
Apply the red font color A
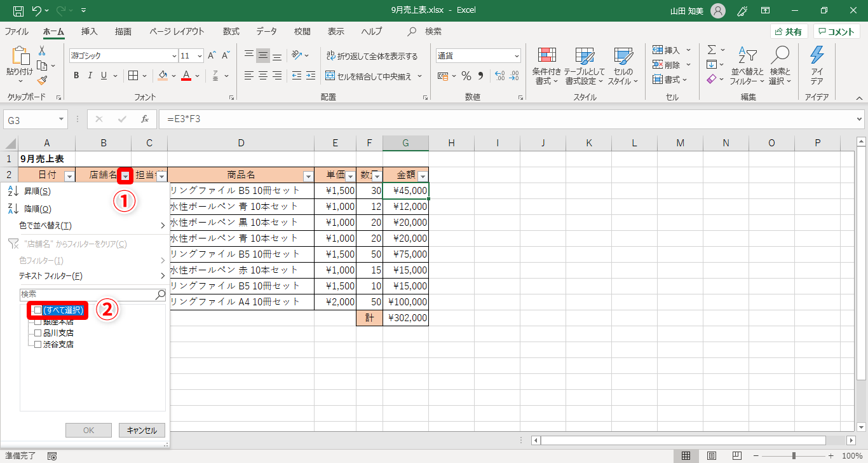186,76
